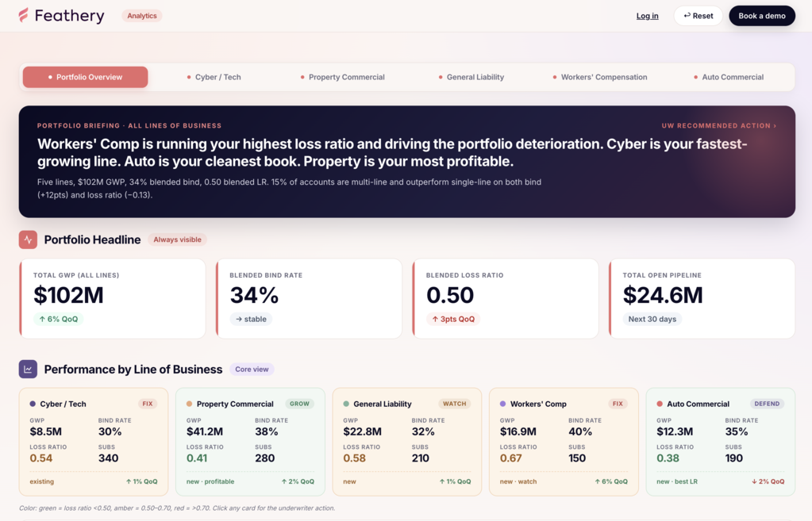Open the Portfolio Overview tab
This screenshot has height=521, width=812.
point(86,77)
